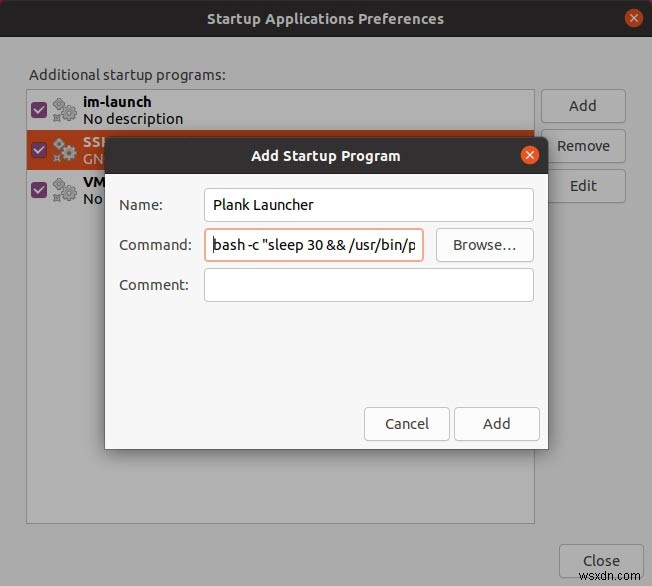Click the im-launch gears icon
652x586 pixels.
(x=64, y=110)
